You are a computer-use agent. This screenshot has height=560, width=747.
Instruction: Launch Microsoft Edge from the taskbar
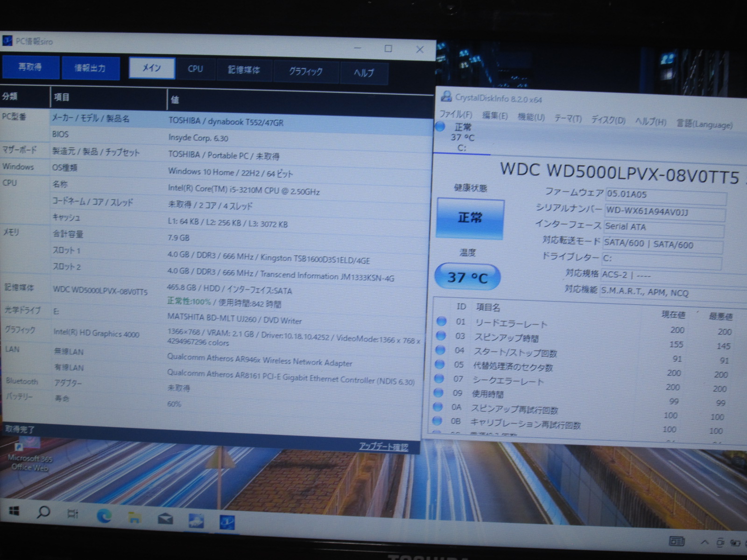click(x=104, y=516)
